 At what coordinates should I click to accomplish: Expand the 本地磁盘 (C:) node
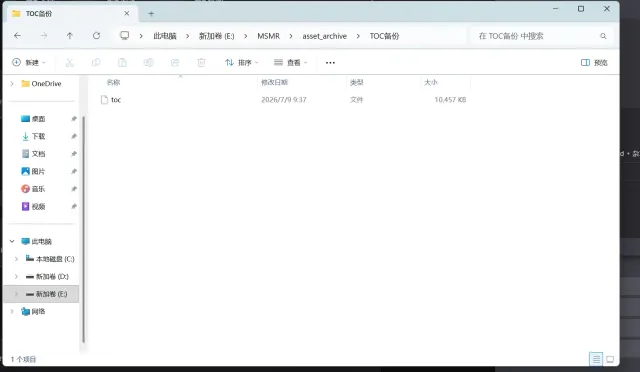16,259
